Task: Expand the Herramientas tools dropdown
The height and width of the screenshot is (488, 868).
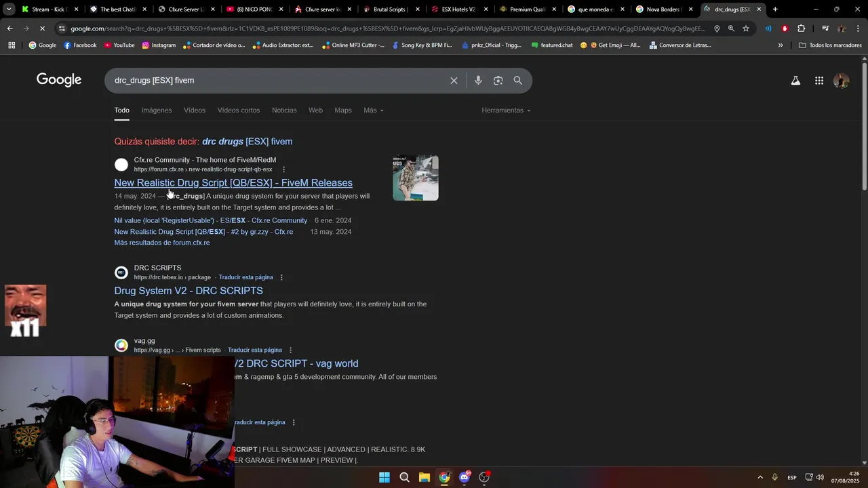Action: click(x=506, y=110)
